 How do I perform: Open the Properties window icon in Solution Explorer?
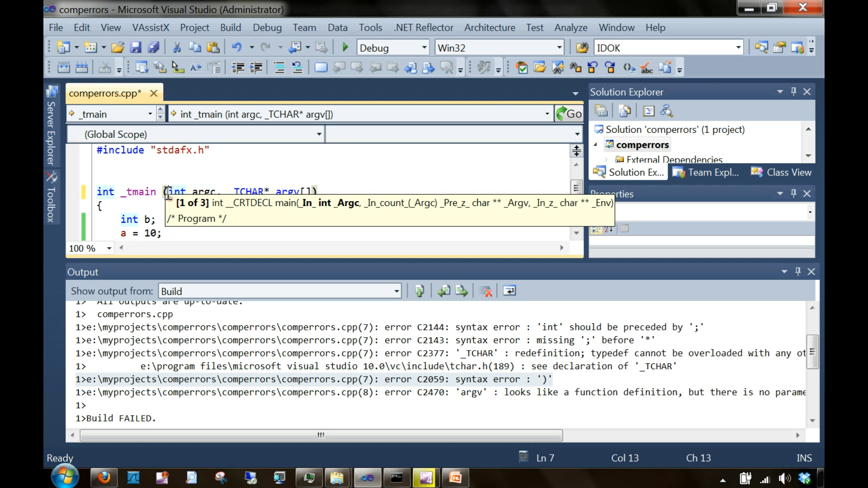pos(649,111)
